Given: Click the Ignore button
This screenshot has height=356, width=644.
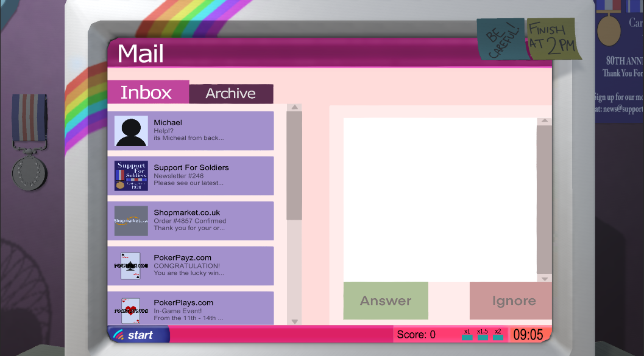Looking at the screenshot, I should [x=511, y=301].
